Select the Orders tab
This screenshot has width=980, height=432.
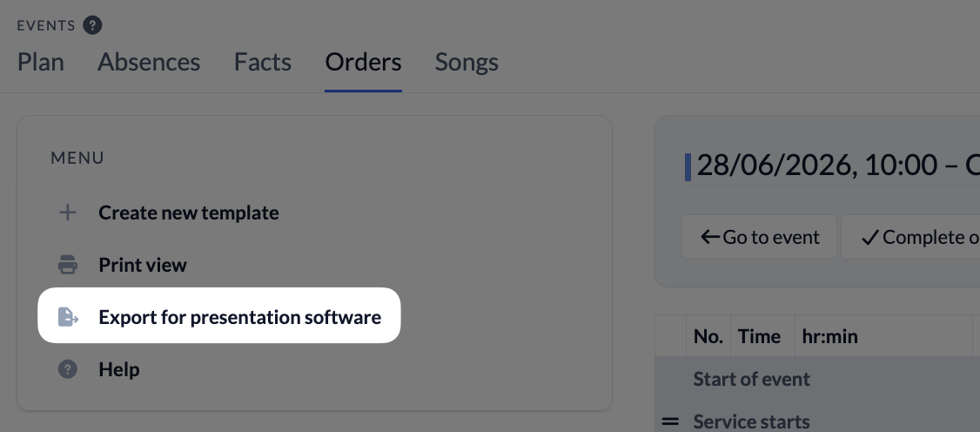pos(363,62)
